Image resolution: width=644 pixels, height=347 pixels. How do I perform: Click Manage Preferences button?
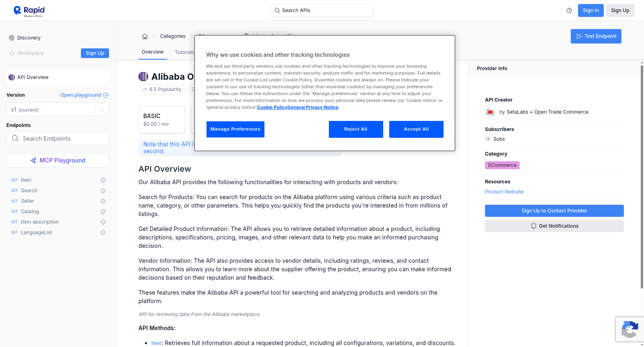(x=235, y=129)
